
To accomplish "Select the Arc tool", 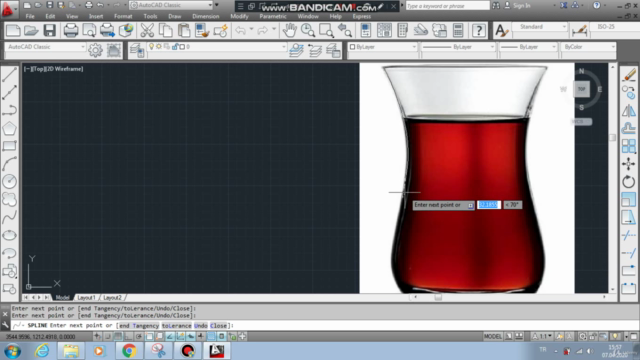I will click(9, 164).
